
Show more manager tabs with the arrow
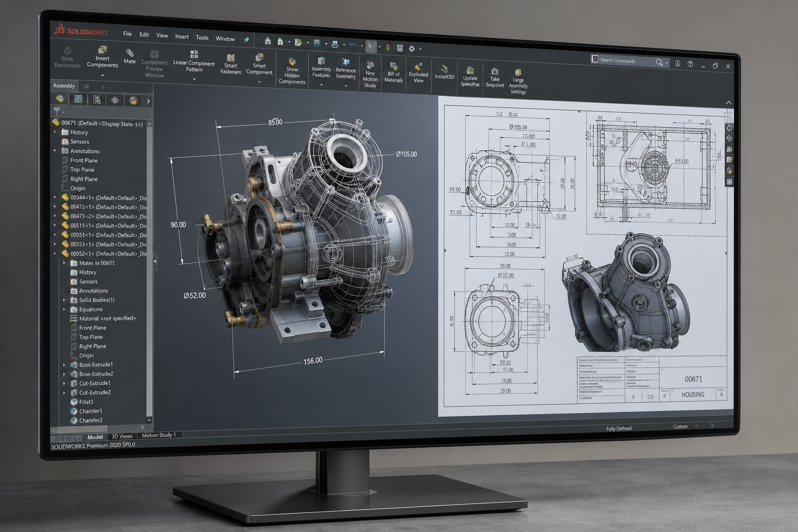click(x=148, y=101)
